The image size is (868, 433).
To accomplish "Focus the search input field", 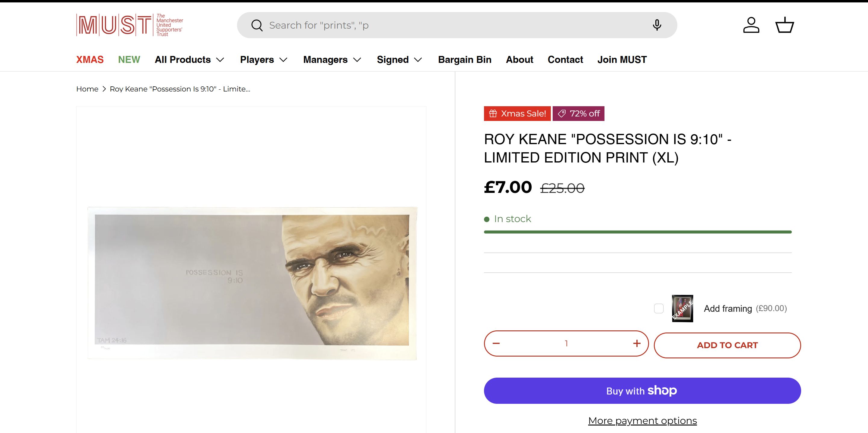I will (455, 25).
